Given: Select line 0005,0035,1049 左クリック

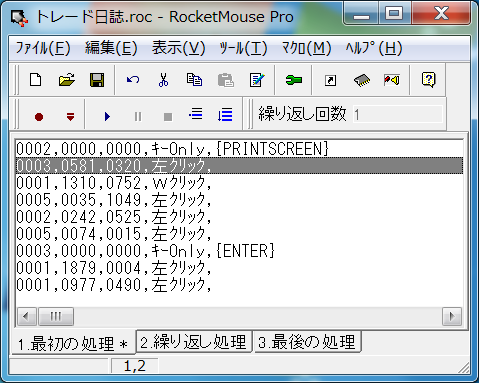Looking at the screenshot, I should 239,200.
